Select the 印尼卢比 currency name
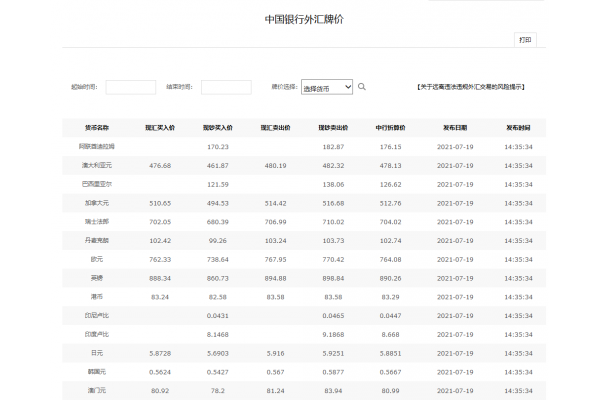600x400 pixels. coord(97,315)
